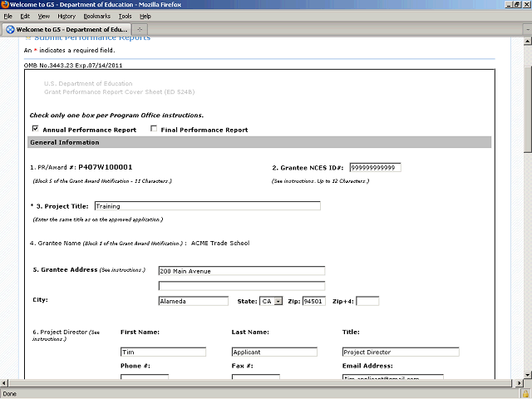Open a new tab with plus button
Image resolution: width=532 pixels, height=399 pixels.
click(140, 30)
